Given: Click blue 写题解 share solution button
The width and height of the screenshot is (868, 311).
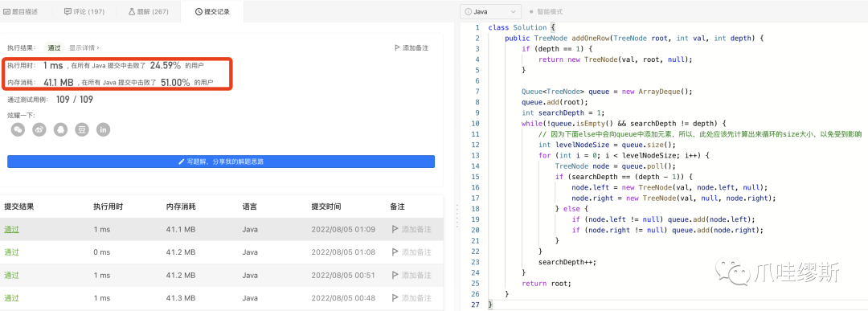Looking at the screenshot, I should coord(221,162).
